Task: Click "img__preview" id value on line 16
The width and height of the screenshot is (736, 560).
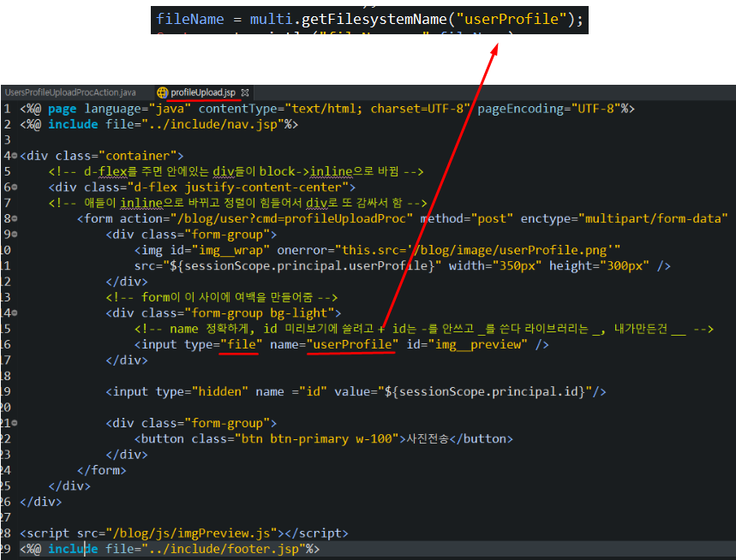Action: [478, 344]
